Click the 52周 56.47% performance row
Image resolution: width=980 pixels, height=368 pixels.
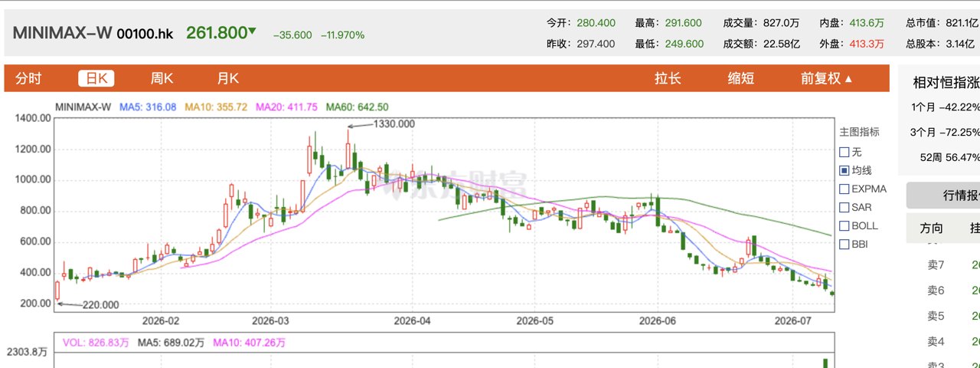click(949, 157)
